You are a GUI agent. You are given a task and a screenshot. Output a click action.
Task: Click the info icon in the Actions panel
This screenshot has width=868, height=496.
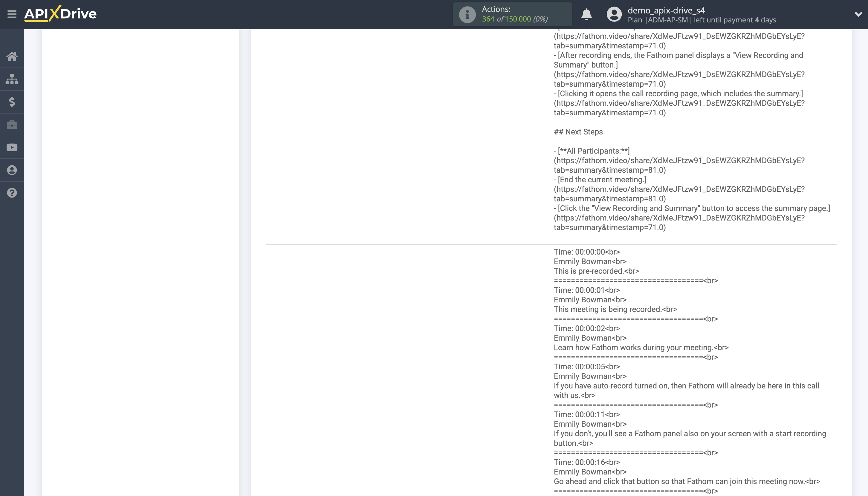click(x=467, y=14)
